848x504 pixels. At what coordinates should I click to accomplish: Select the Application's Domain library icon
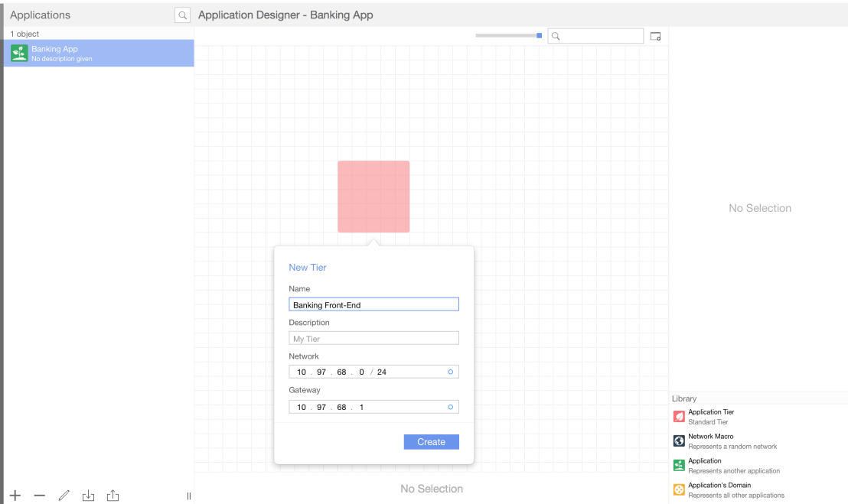click(679, 490)
